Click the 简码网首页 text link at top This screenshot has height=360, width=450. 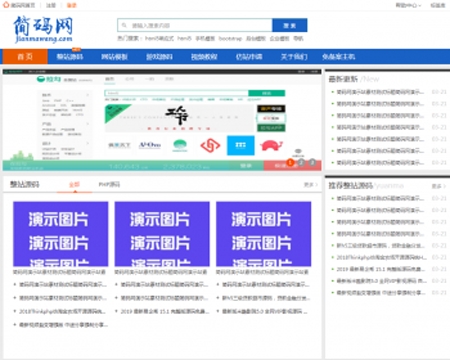[23, 5]
